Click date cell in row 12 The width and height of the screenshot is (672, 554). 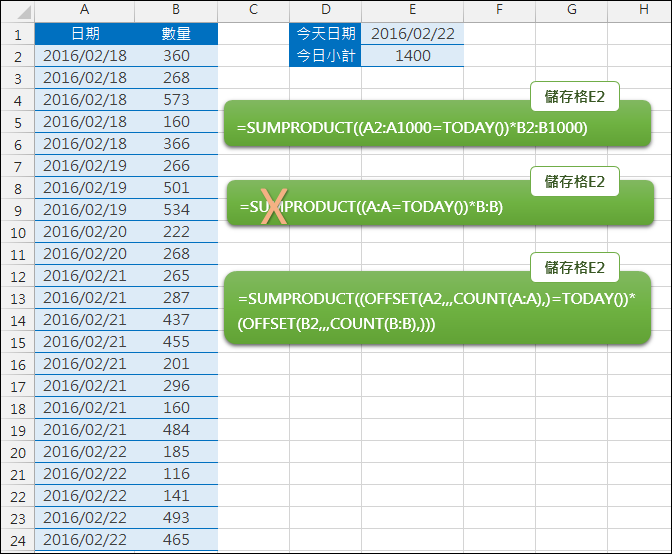85,276
